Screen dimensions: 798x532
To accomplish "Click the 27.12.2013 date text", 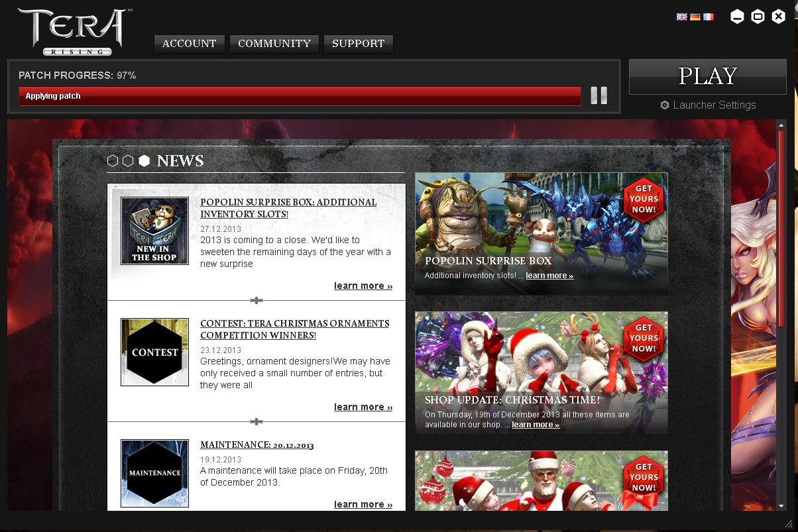I will 221,229.
